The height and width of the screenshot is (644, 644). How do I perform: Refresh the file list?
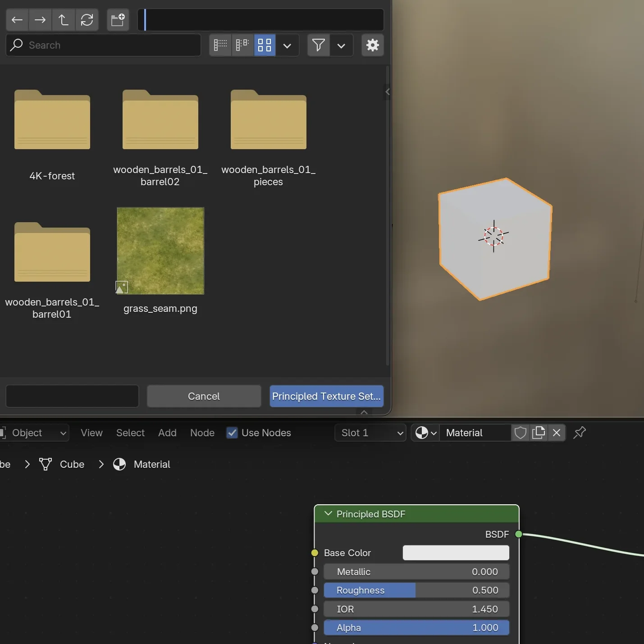pyautogui.click(x=87, y=20)
